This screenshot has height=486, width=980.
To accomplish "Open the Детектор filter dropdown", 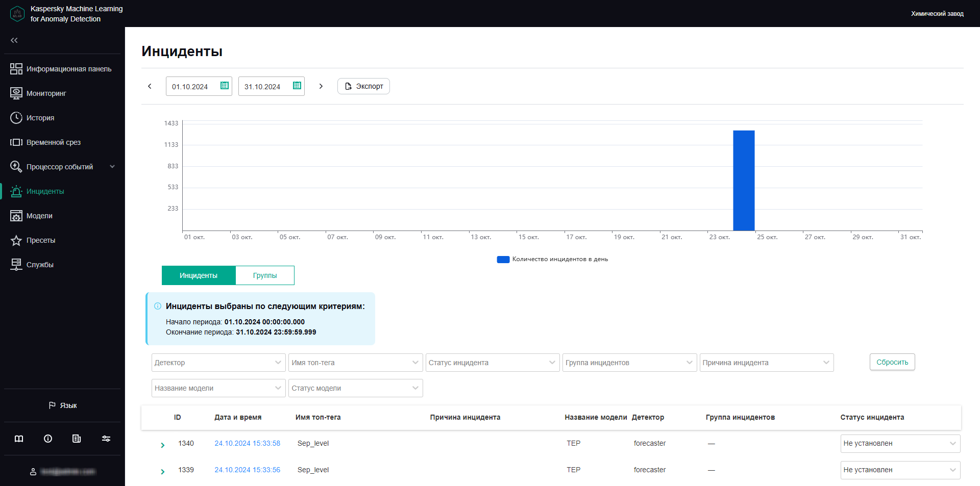I will tap(218, 363).
